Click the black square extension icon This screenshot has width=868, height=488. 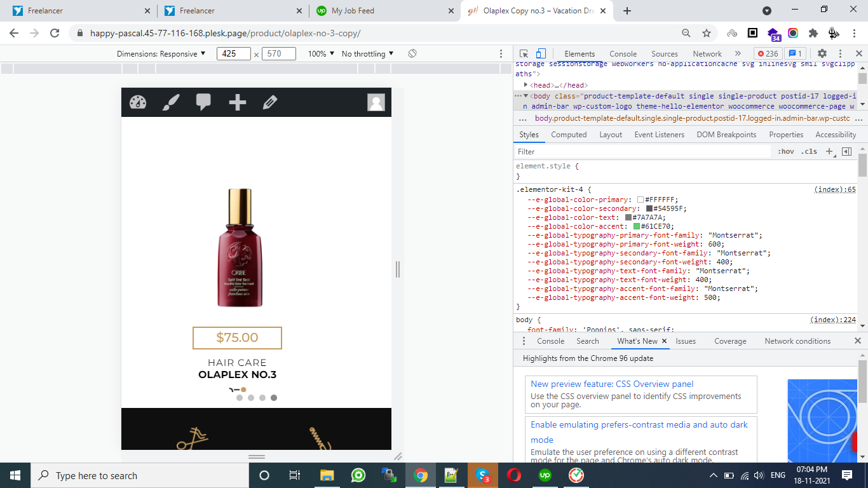[x=753, y=33]
